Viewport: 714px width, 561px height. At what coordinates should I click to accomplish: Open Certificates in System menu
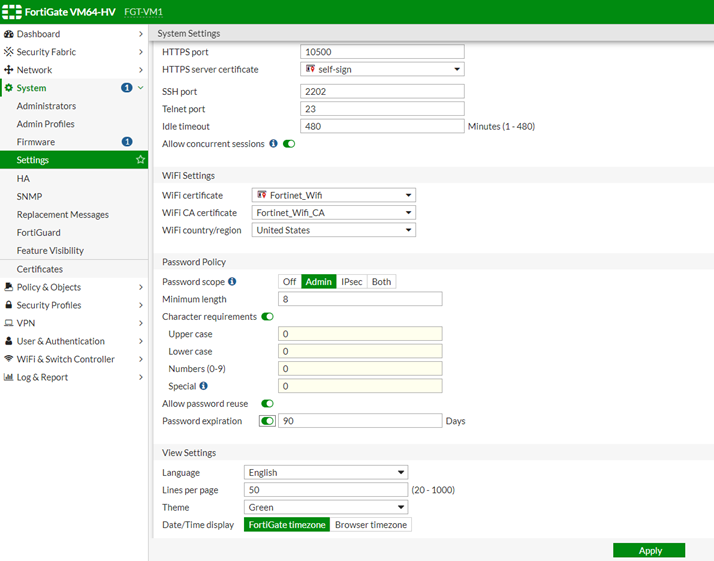(x=40, y=269)
